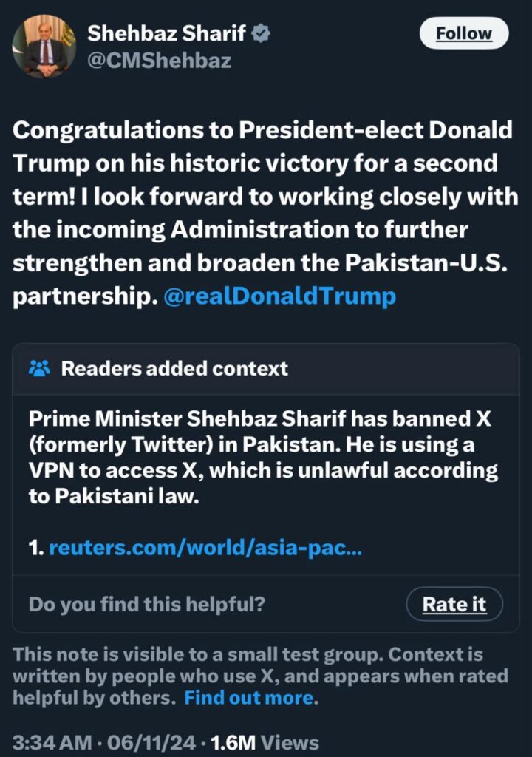Click the congratulations tweet text
The height and width of the screenshot is (757, 532).
262,196
